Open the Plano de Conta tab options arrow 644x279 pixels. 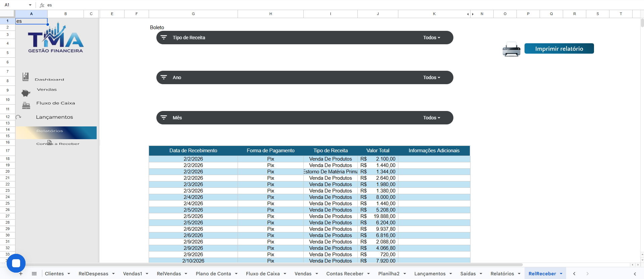(x=236, y=274)
